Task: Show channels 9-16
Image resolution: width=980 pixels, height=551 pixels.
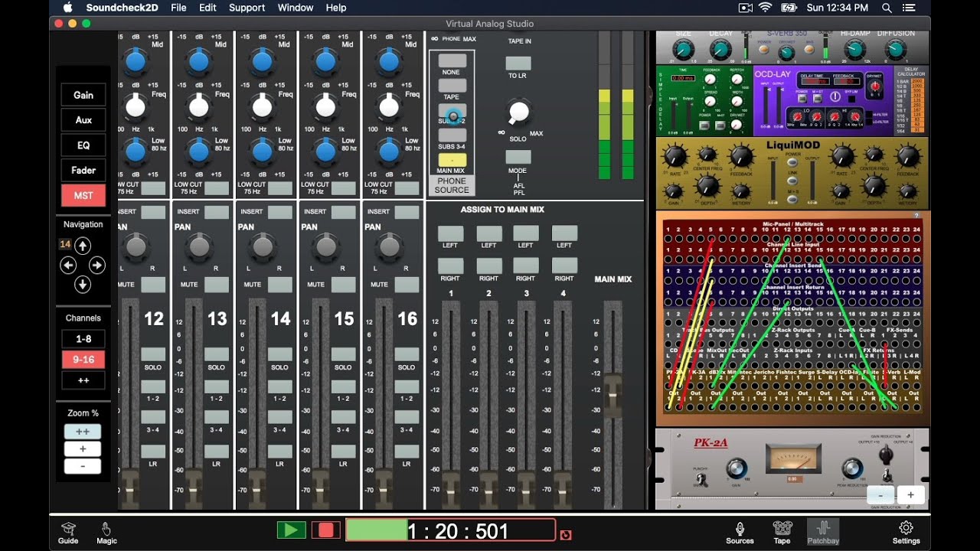Action: click(83, 360)
